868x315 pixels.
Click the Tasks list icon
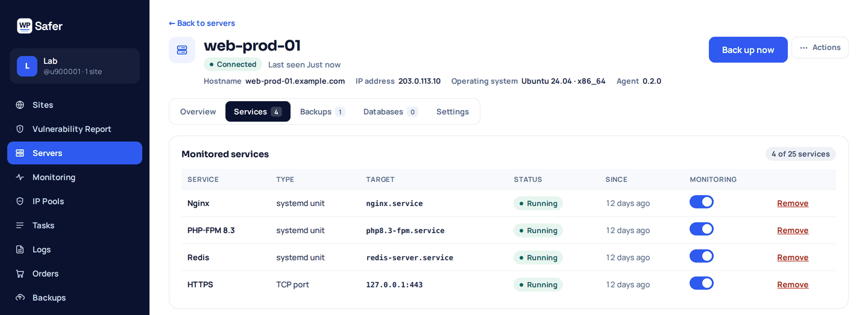pos(20,225)
